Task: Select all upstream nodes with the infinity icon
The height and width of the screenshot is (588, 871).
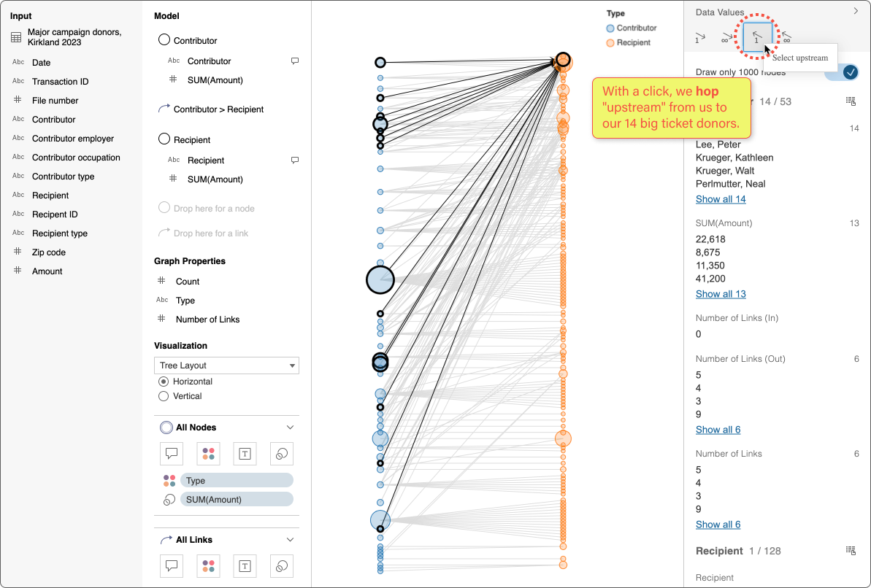Action: [786, 36]
